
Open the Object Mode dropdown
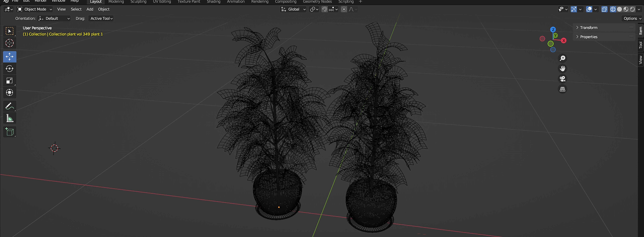(x=35, y=9)
